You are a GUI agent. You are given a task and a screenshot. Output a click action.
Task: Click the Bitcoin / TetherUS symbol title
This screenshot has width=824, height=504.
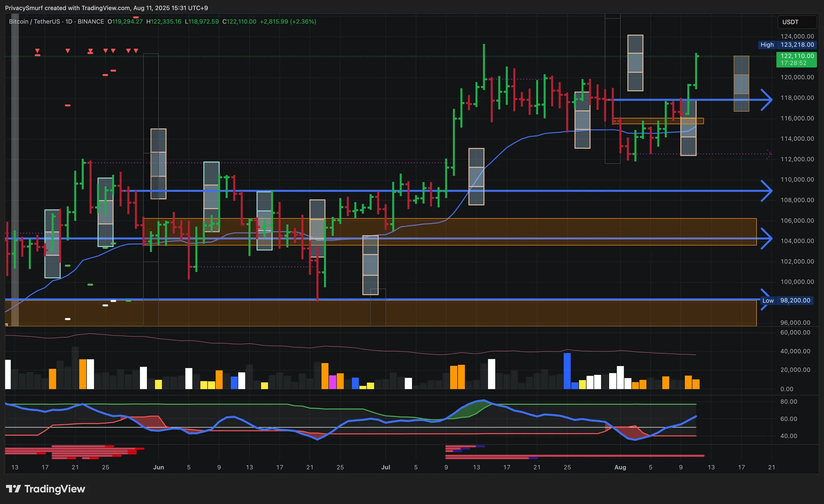[34, 22]
